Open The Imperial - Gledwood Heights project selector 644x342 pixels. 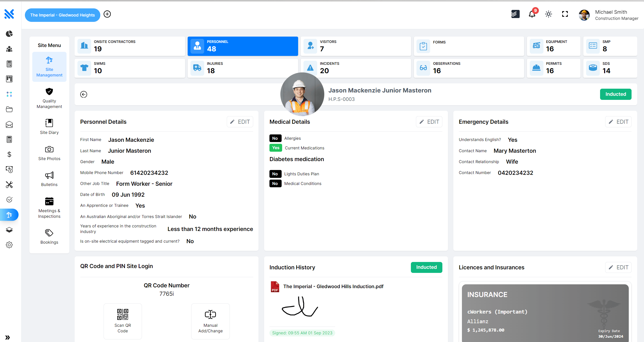point(62,15)
